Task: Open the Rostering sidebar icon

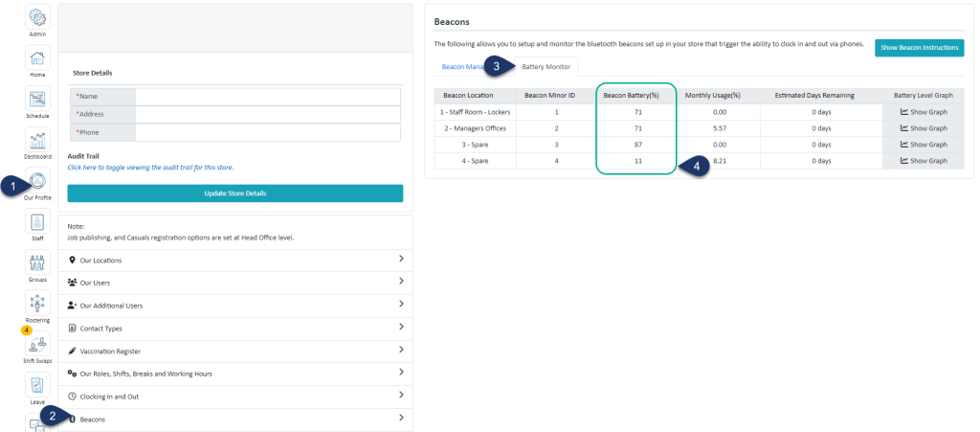Action: point(37,303)
